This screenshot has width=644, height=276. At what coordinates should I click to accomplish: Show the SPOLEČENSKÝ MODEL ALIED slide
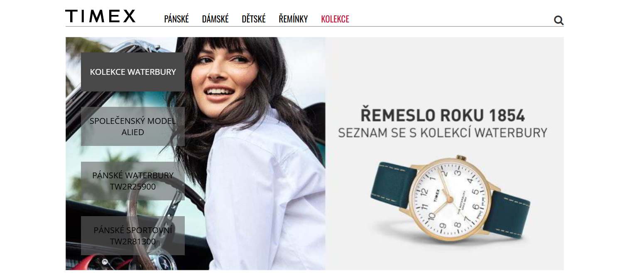point(133,126)
